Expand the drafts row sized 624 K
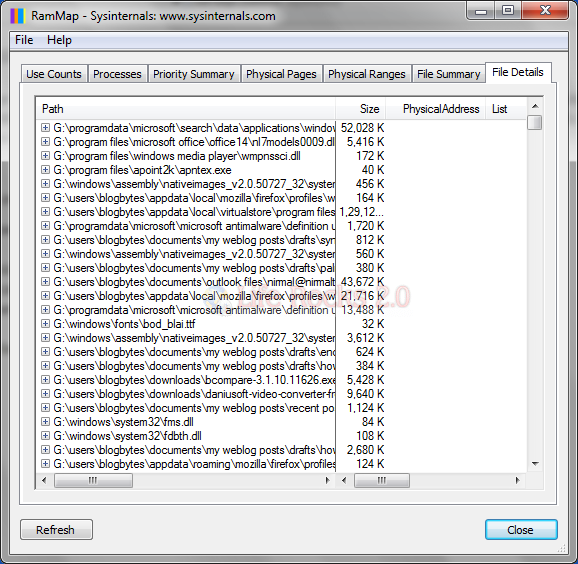The height and width of the screenshot is (564, 578). pos(45,352)
